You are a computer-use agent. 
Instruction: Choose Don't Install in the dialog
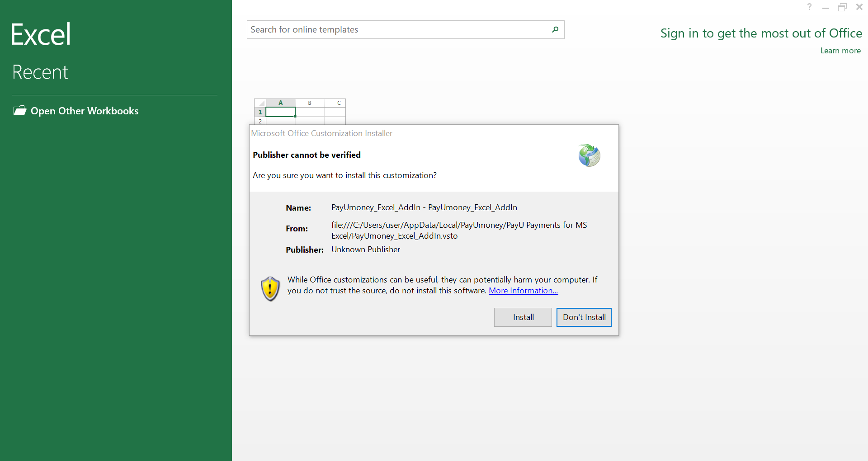point(584,317)
